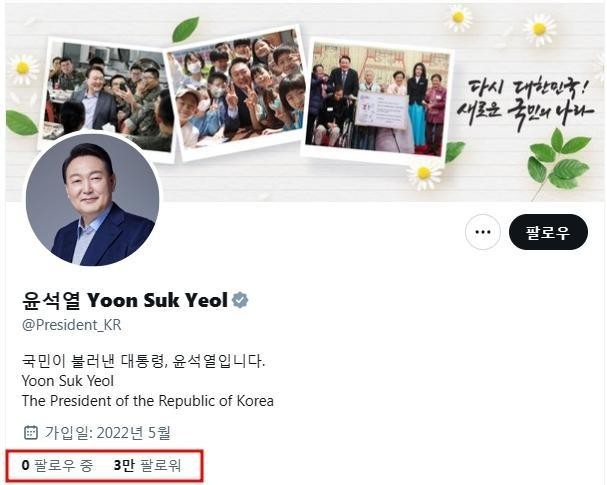Click the 윤석열 Yoon Suk Yeol display name
Image resolution: width=607 pixels, height=485 pixels.
coord(125,300)
